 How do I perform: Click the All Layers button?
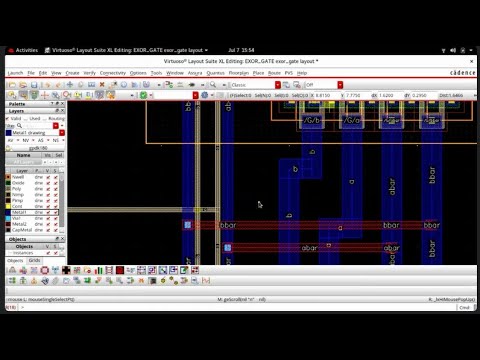[24, 162]
